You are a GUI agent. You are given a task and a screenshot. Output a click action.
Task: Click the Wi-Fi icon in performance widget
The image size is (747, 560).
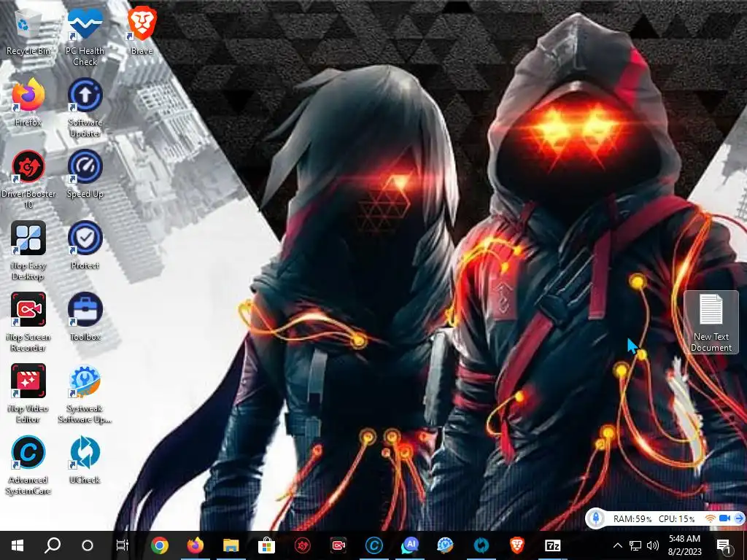(711, 518)
